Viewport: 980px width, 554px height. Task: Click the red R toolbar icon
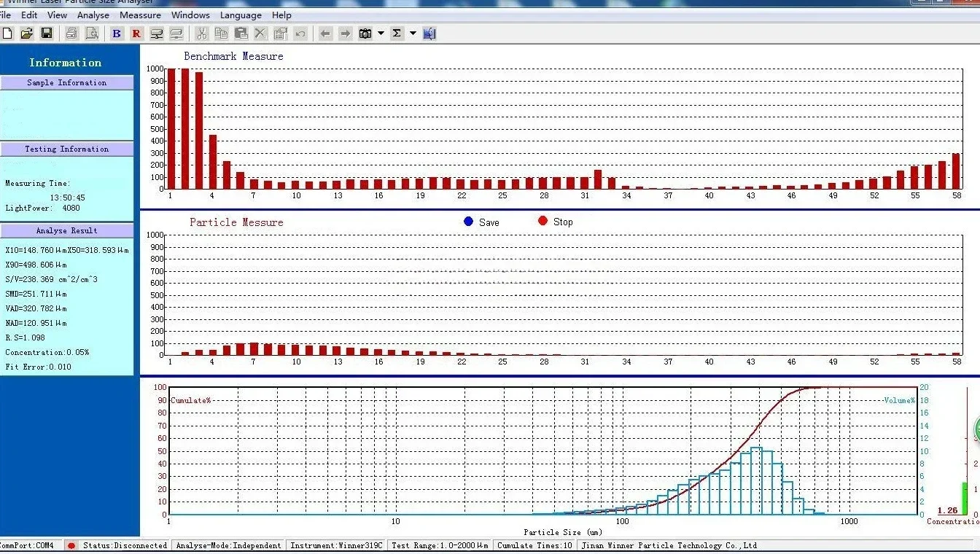(x=136, y=34)
